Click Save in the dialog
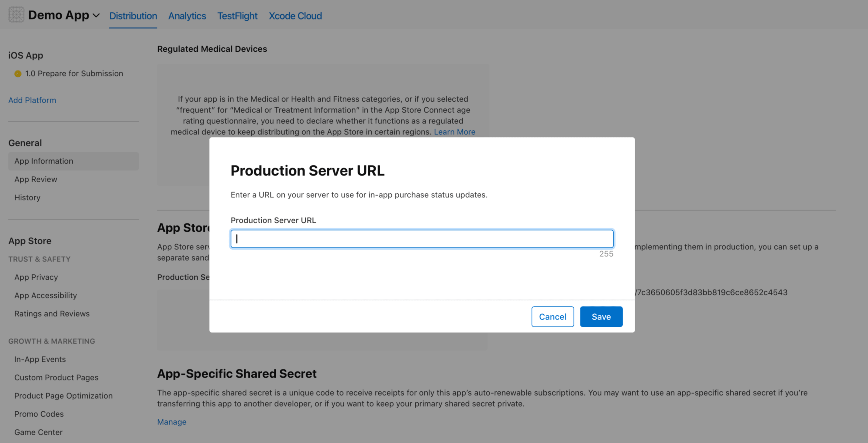The image size is (868, 443). coord(601,317)
